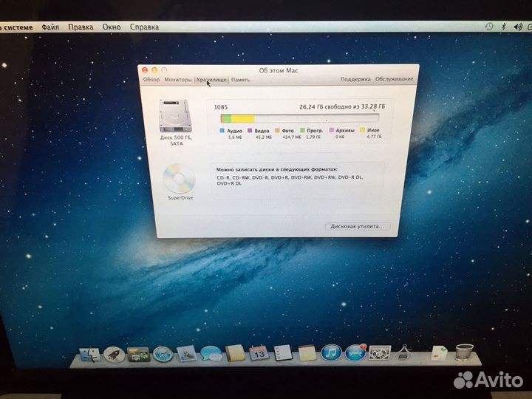532x399 pixels.
Task: Click the green Прогр. color swatch
Action: pyautogui.click(x=302, y=130)
